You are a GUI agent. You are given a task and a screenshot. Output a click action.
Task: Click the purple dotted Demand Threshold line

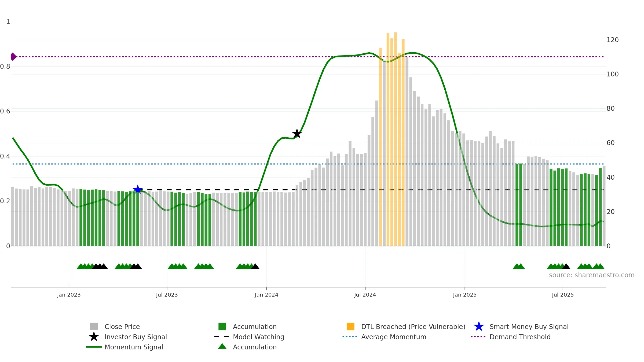point(309,57)
